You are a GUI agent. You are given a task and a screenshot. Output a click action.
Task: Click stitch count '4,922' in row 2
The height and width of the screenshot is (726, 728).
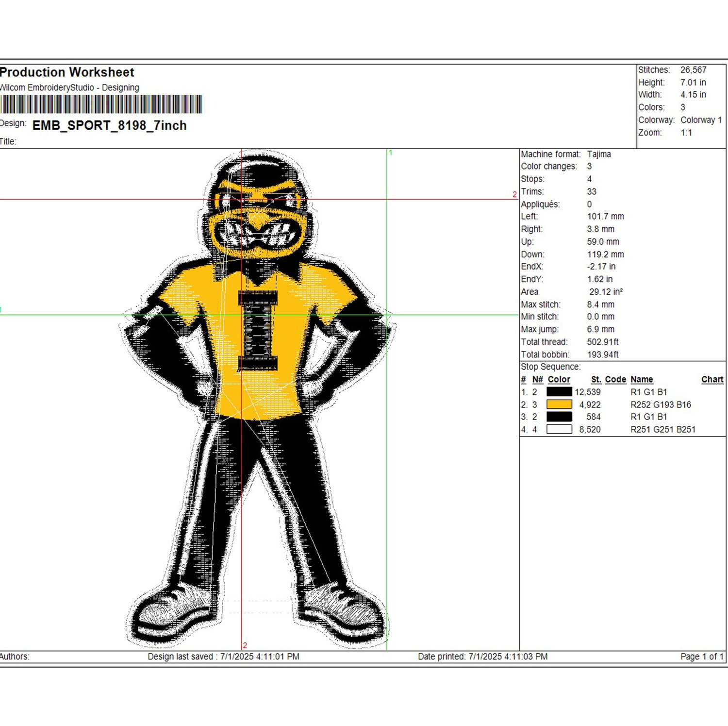[x=590, y=405]
